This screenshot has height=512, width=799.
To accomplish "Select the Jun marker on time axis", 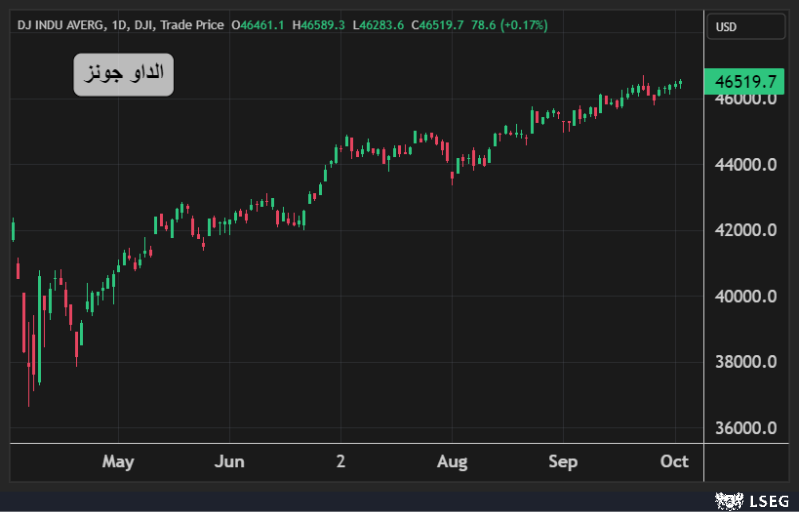I will [229, 461].
